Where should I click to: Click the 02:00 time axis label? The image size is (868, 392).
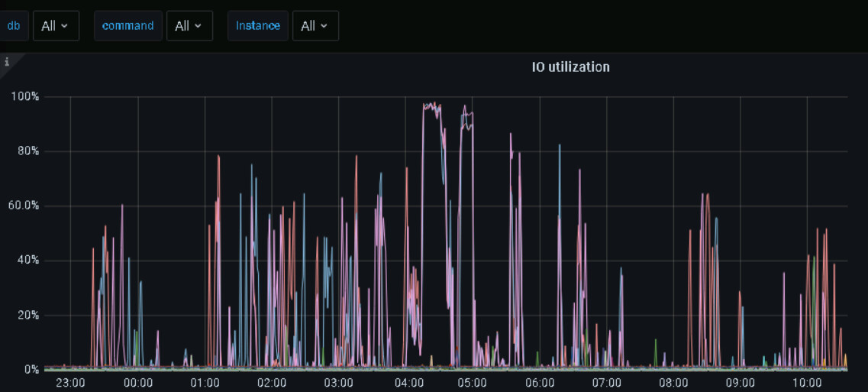(272, 383)
